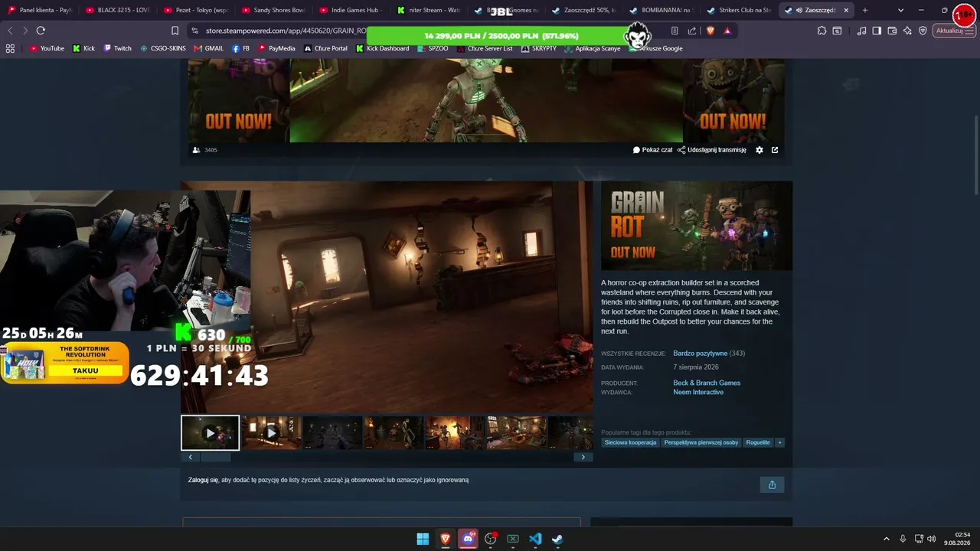Click the media strip horizontal scrollbar handle
The image size is (980, 551).
(216, 457)
